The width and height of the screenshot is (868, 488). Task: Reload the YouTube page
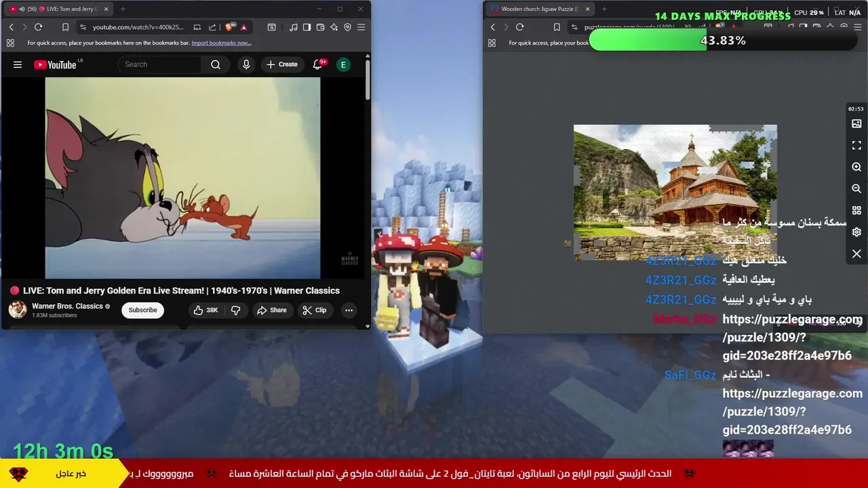(x=38, y=27)
